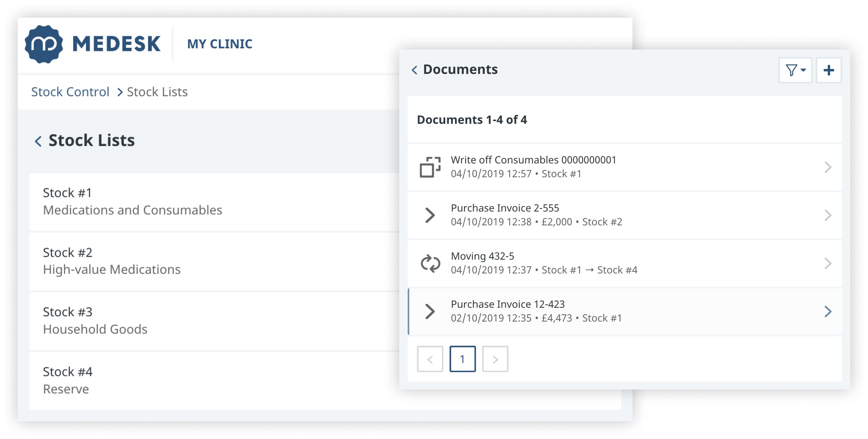868x439 pixels.
Task: Expand Write off Consumables row chevron
Action: click(x=827, y=167)
